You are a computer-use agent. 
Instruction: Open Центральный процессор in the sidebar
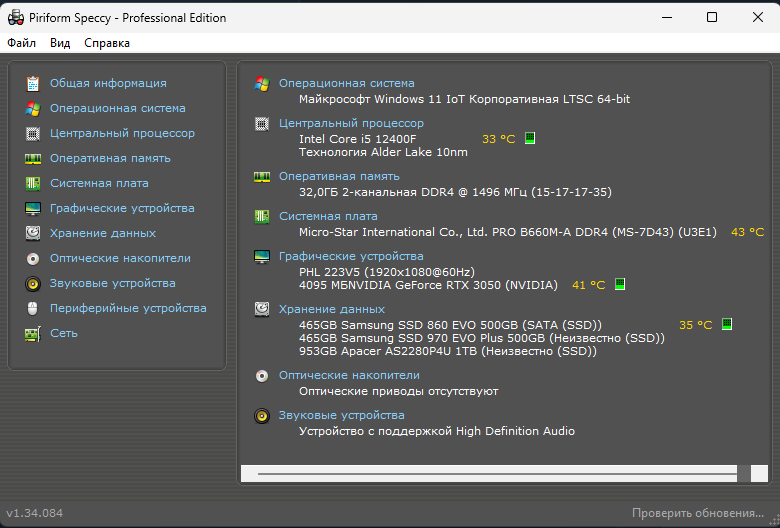click(x=122, y=133)
